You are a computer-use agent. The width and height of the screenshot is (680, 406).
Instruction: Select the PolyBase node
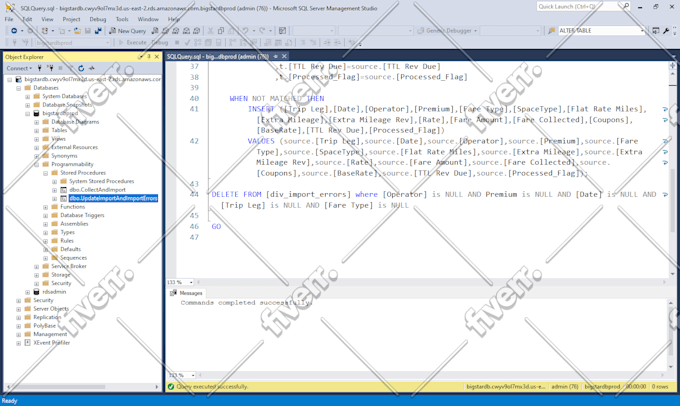click(44, 326)
